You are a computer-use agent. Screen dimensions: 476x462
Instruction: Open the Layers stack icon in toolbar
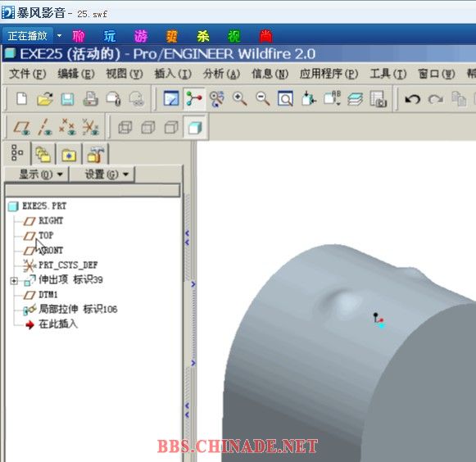(355, 99)
